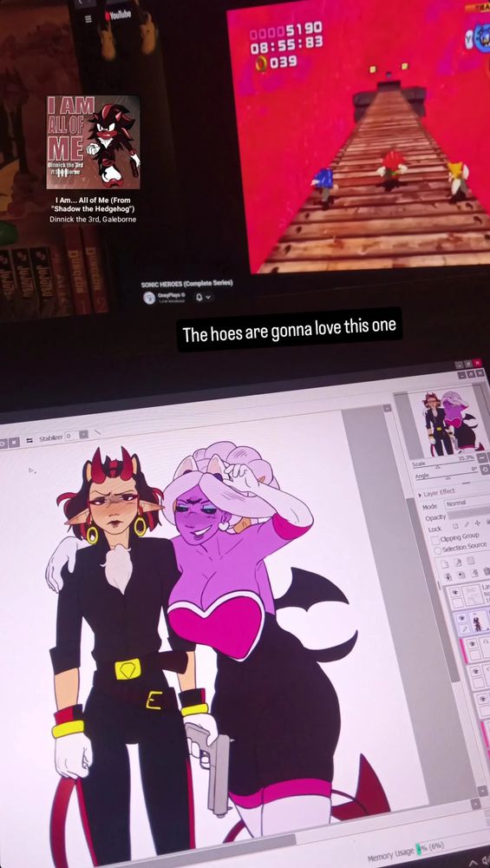
Task: Click the reset rotation button beside Angle
Action: point(485,470)
